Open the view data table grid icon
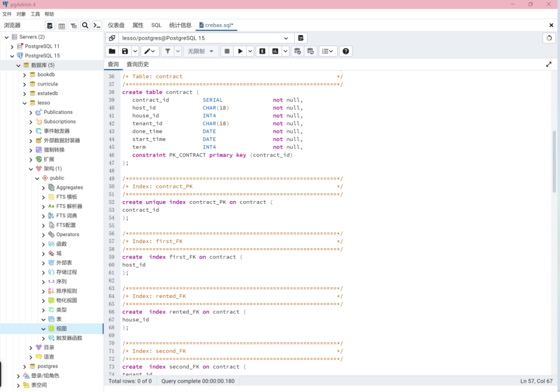Image resolution: width=560 pixels, height=392 pixels. pyautogui.click(x=62, y=25)
